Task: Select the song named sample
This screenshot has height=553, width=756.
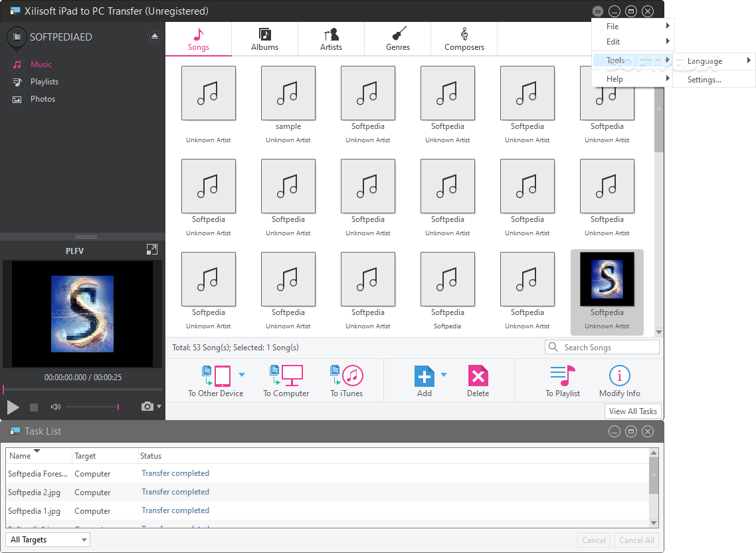Action: [288, 105]
